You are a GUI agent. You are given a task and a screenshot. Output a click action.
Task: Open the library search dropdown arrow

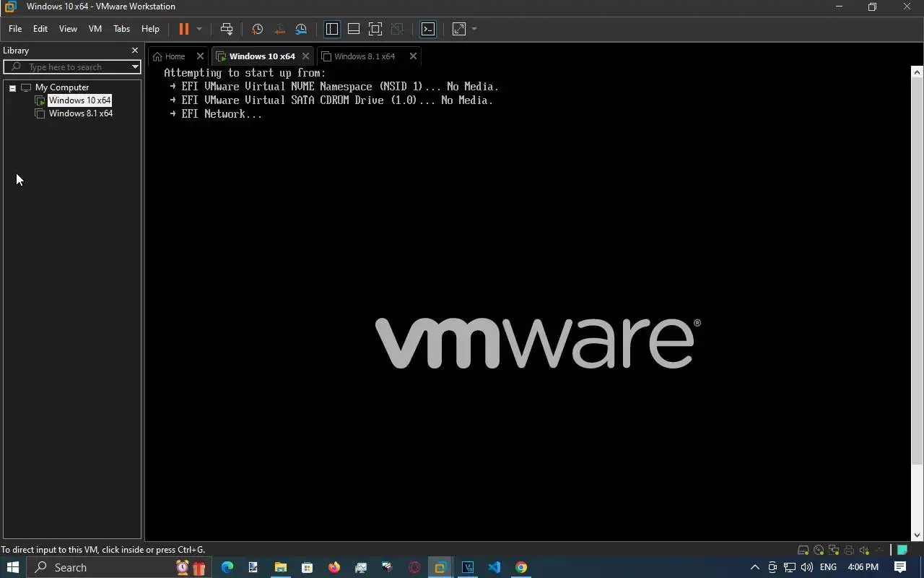[x=135, y=67]
